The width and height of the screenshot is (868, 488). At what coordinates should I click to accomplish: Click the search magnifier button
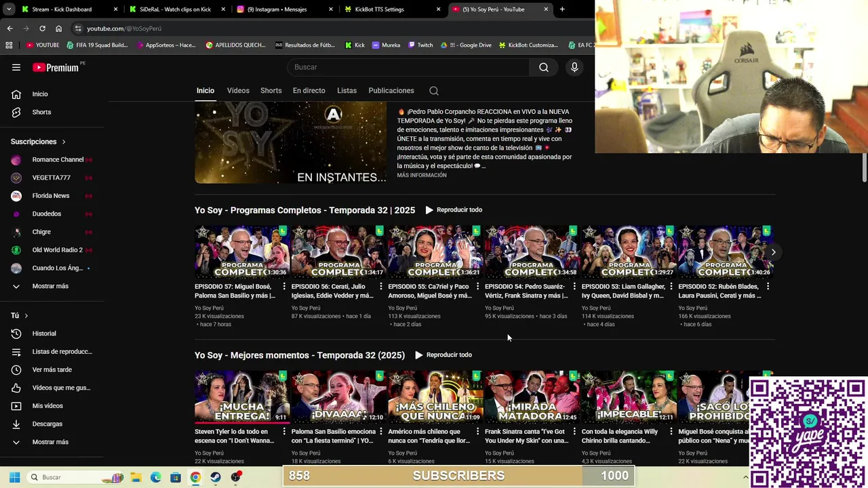[x=543, y=67]
